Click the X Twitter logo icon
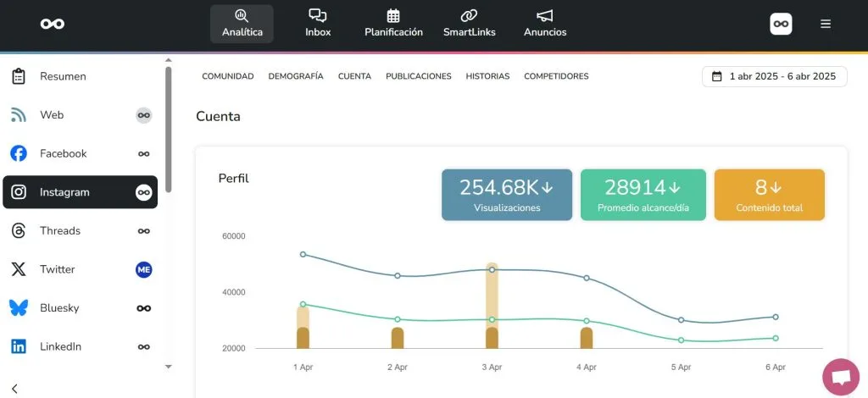 point(19,269)
